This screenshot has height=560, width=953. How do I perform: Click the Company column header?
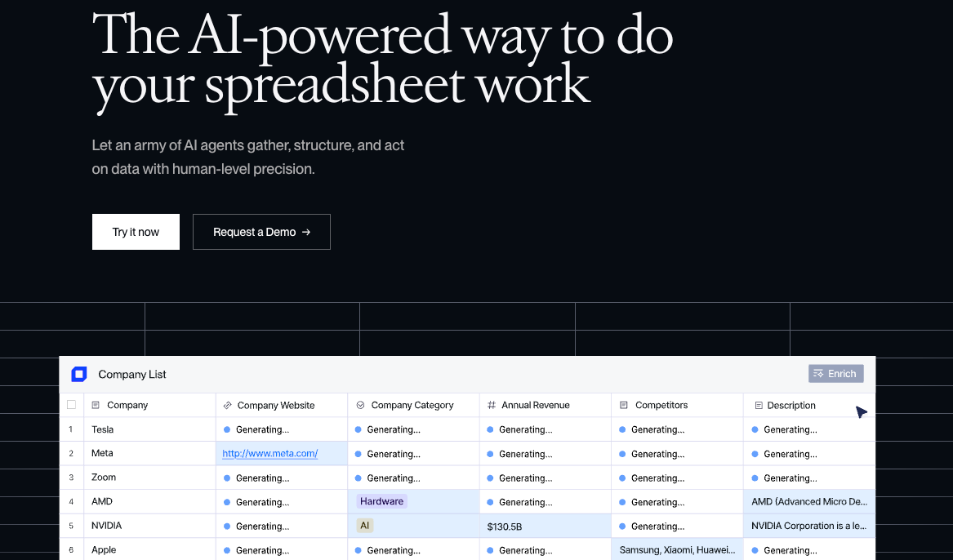[x=149, y=405]
